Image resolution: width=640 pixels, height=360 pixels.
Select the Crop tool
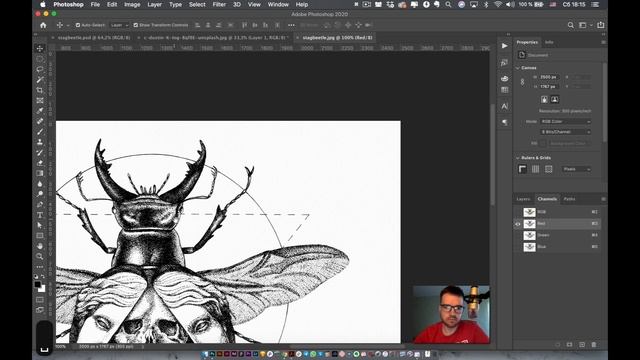(x=40, y=90)
